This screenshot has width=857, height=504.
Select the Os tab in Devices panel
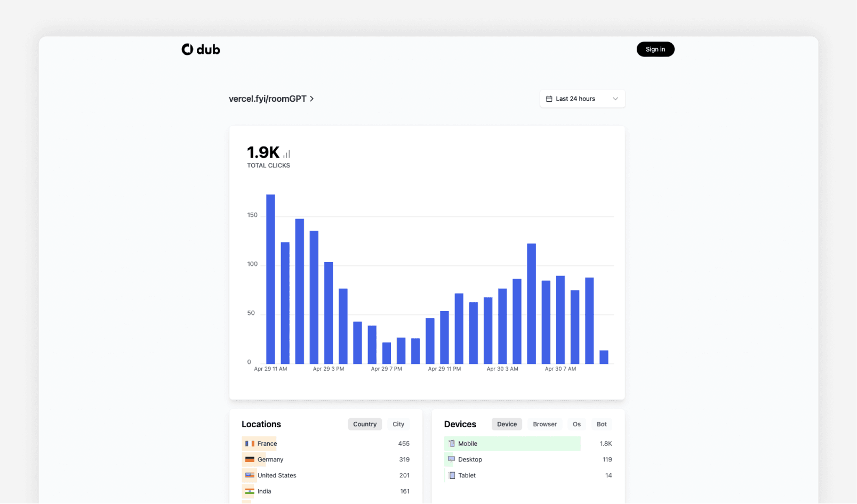[576, 424]
